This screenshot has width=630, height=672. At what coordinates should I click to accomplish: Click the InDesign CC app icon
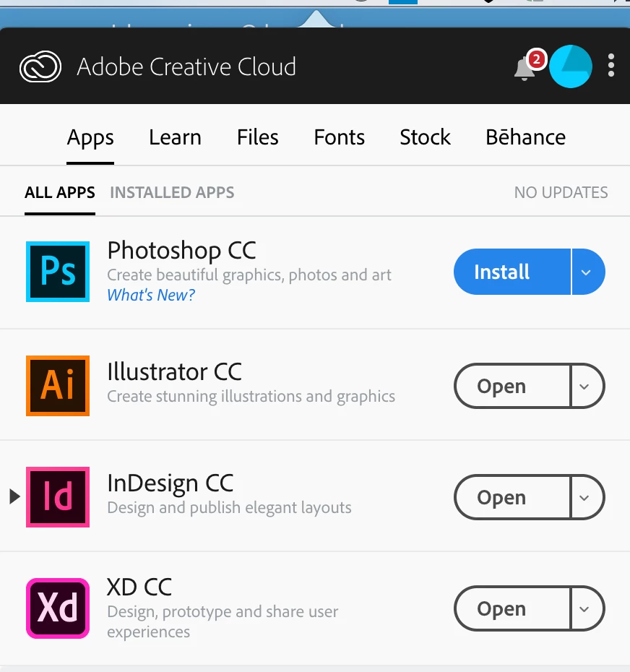coord(58,497)
